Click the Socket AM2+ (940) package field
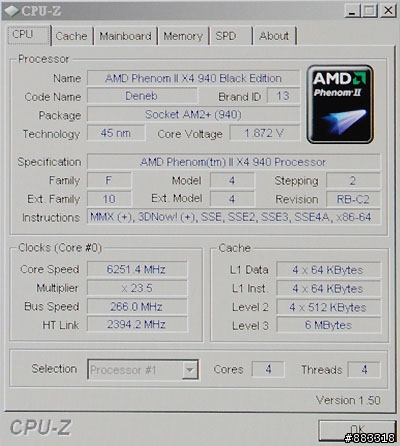Screen dimensions: 400x446 click(x=193, y=115)
